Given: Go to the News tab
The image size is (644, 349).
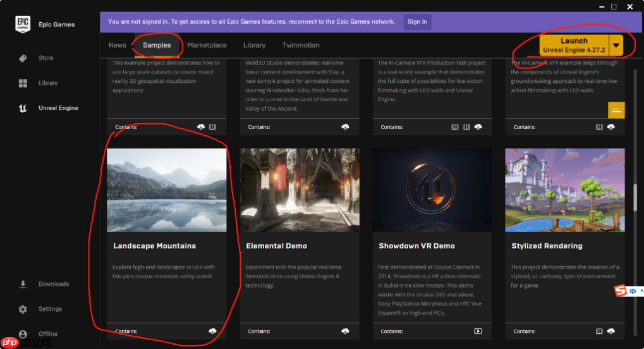Looking at the screenshot, I should tap(118, 46).
